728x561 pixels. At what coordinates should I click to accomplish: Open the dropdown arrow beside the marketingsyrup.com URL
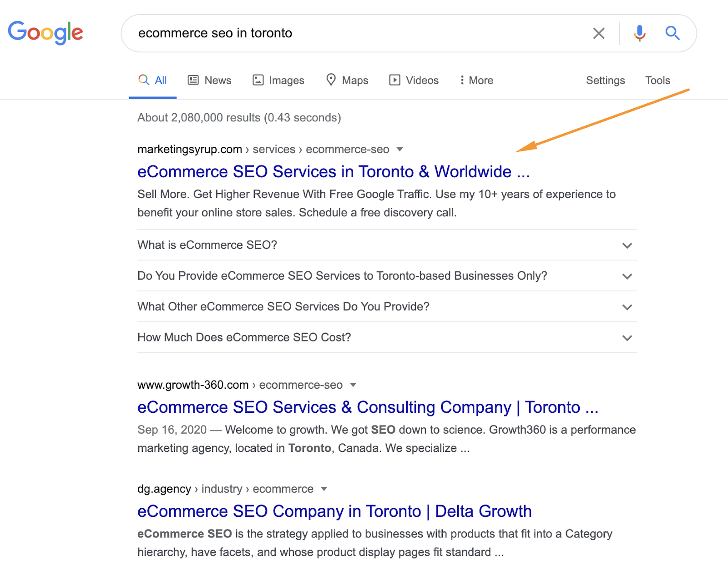(400, 150)
